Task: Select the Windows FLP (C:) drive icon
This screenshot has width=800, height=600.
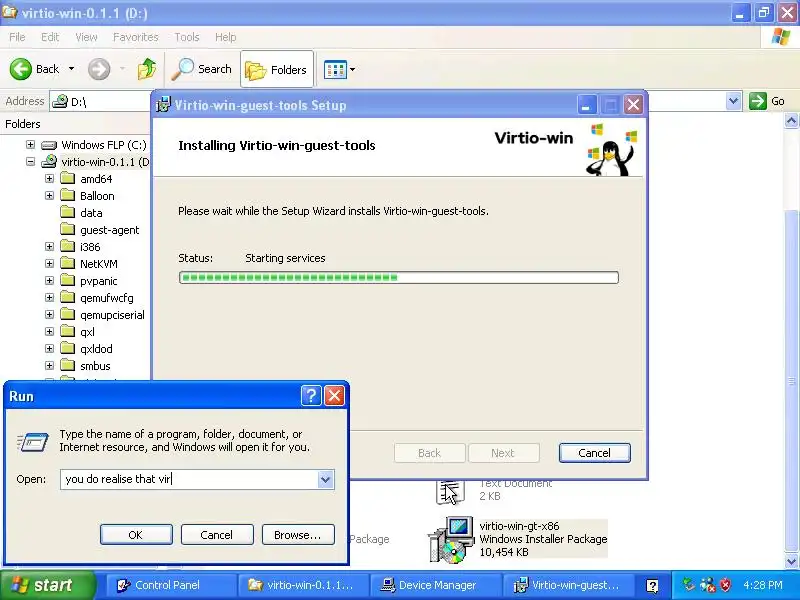Action: pyautogui.click(x=49, y=145)
